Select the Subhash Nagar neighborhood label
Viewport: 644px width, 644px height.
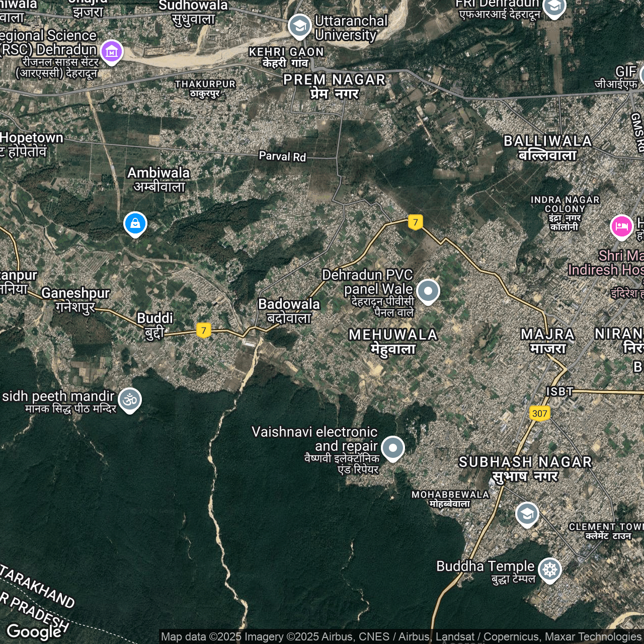pos(525,468)
